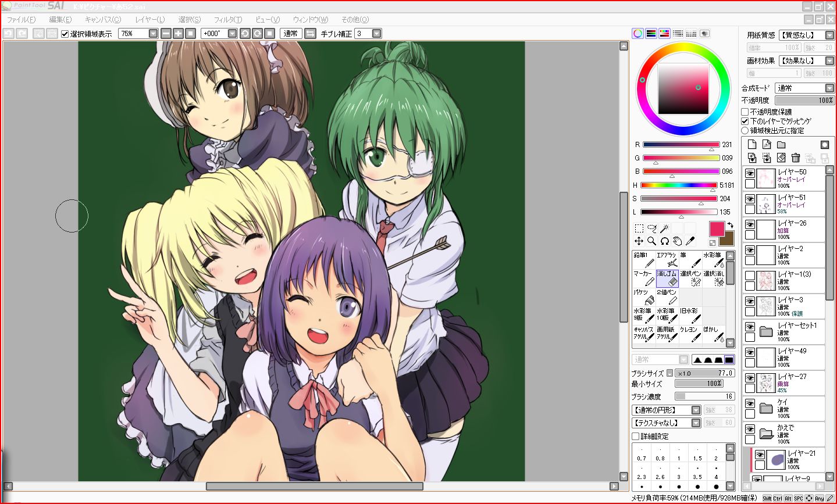Select the rectangular selection tool

[x=639, y=228]
